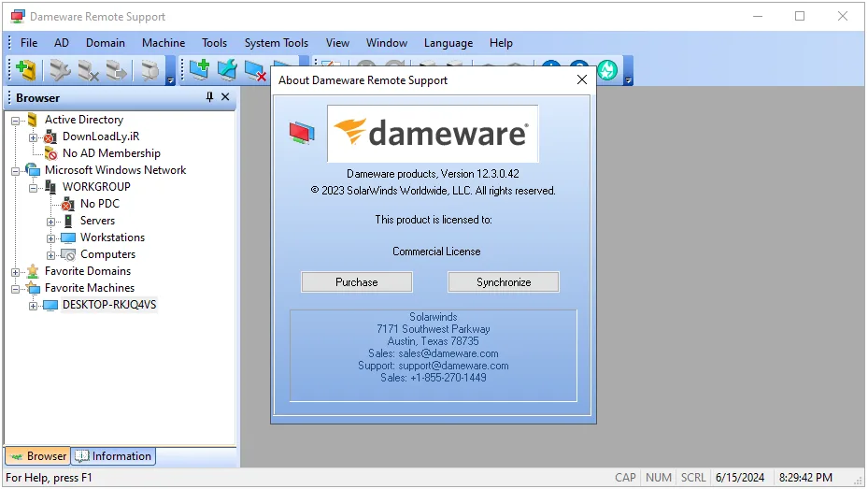The image size is (868, 489).
Task: Pin the Browser panel with pushpin icon
Action: tap(209, 97)
